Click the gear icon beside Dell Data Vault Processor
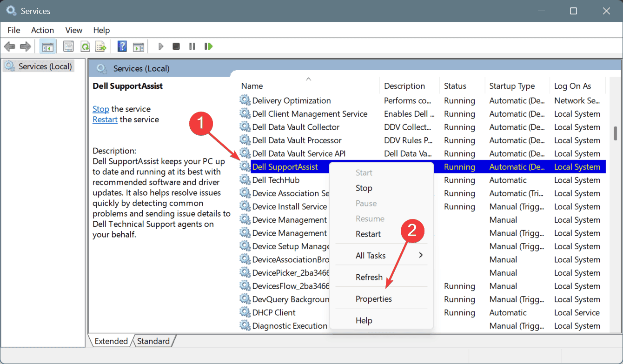This screenshot has height=364, width=623. click(245, 140)
